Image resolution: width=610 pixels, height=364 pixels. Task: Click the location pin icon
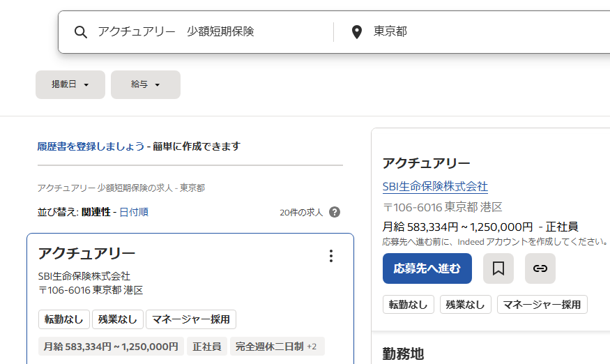tap(357, 32)
